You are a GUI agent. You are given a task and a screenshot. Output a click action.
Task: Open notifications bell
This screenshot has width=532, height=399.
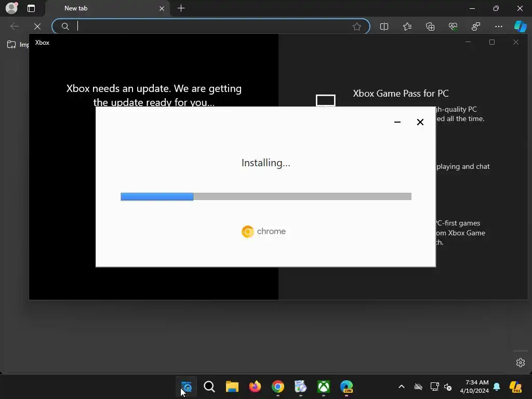pos(497,387)
